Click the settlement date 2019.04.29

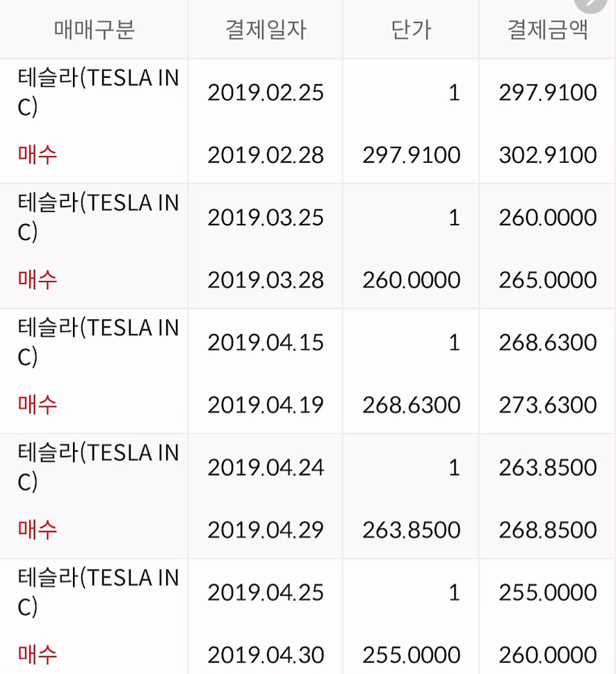(266, 530)
